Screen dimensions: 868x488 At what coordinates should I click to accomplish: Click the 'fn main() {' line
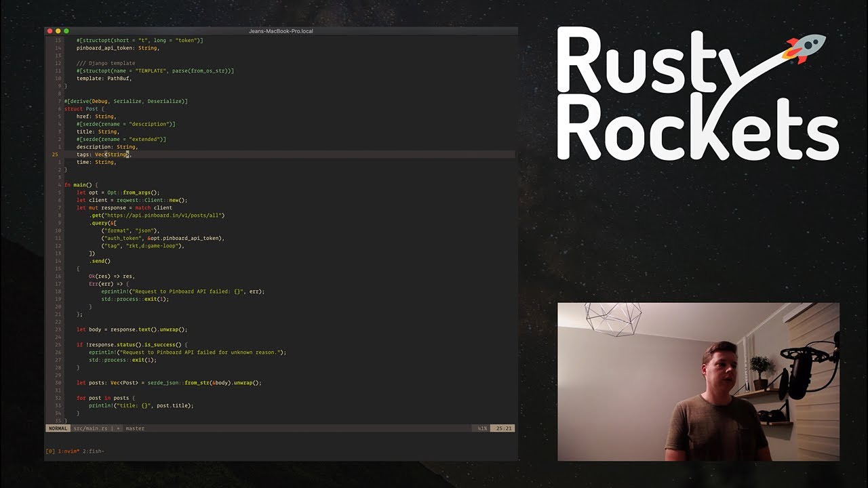(x=81, y=185)
